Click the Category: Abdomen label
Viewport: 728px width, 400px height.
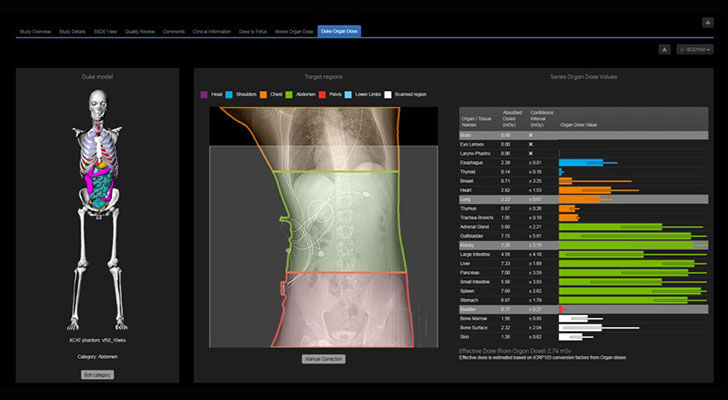(x=98, y=357)
